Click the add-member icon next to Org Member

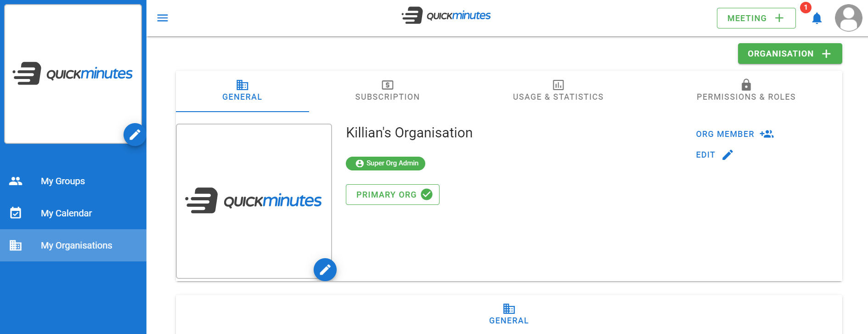coord(767,134)
